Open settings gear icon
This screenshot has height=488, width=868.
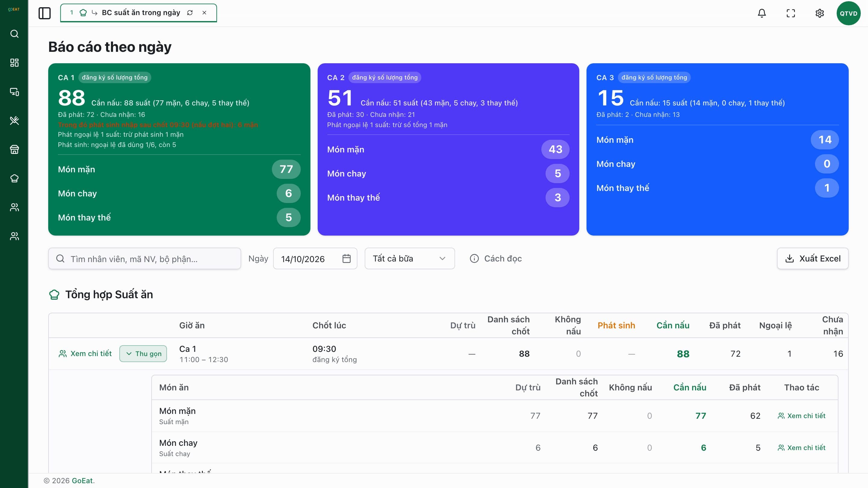[819, 13]
